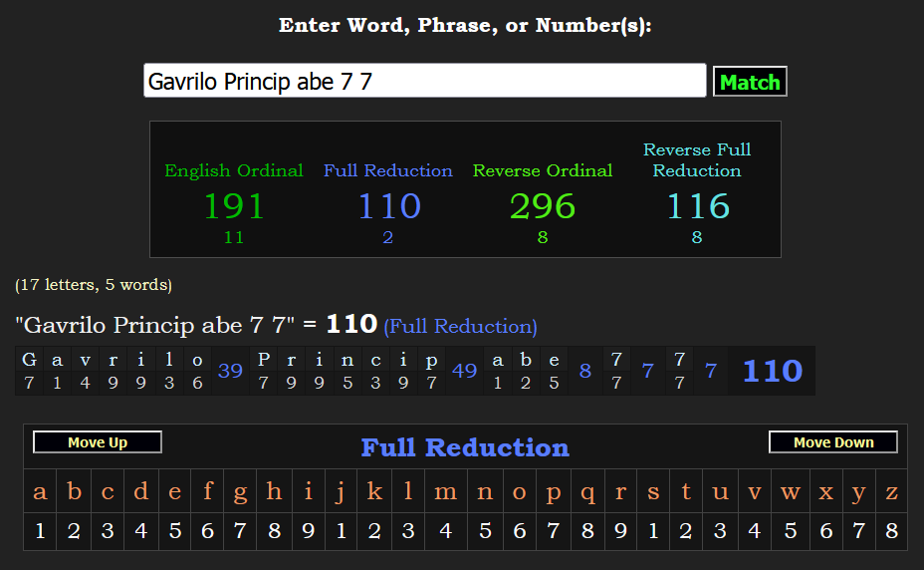Click letter x in the cipher chart
This screenshot has width=924, height=570.
[826, 491]
